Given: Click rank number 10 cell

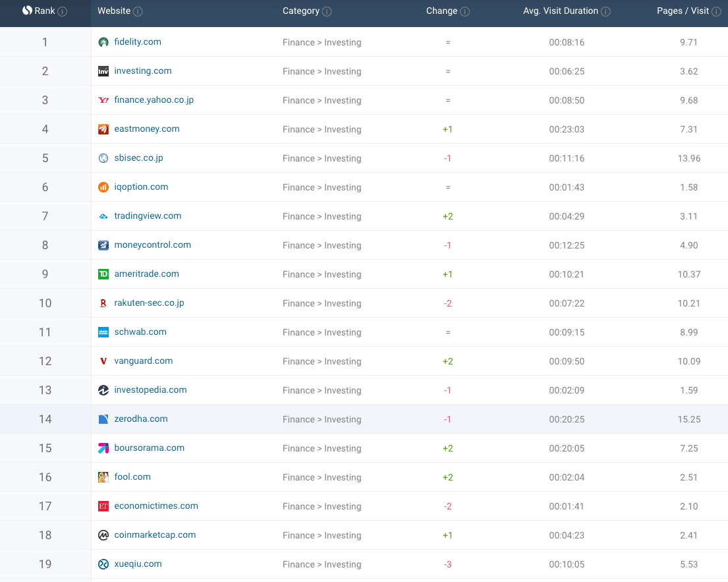Looking at the screenshot, I should point(45,303).
